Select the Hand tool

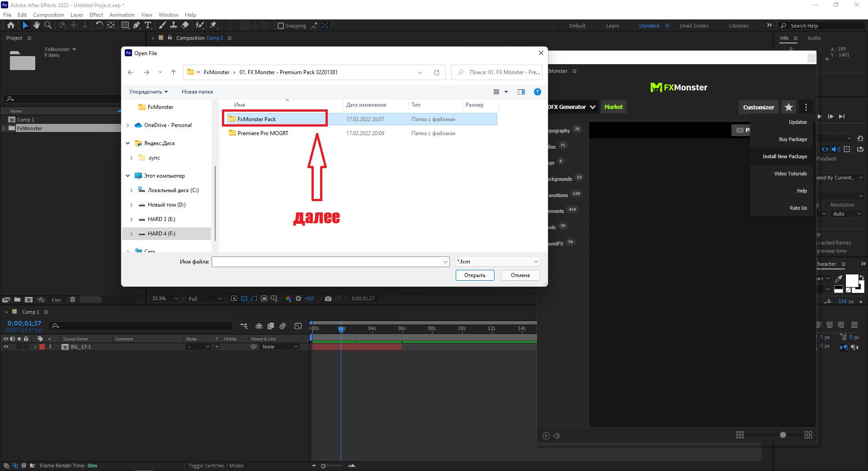pyautogui.click(x=37, y=25)
